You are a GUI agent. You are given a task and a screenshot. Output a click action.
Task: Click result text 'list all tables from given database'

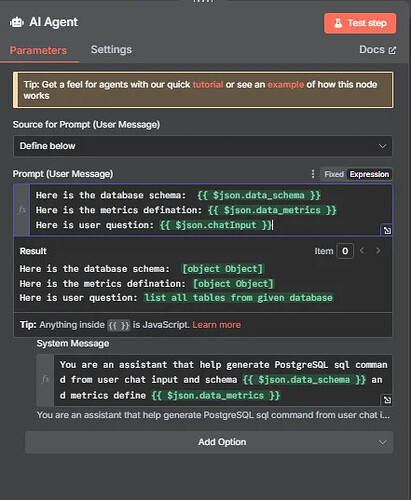tap(238, 298)
